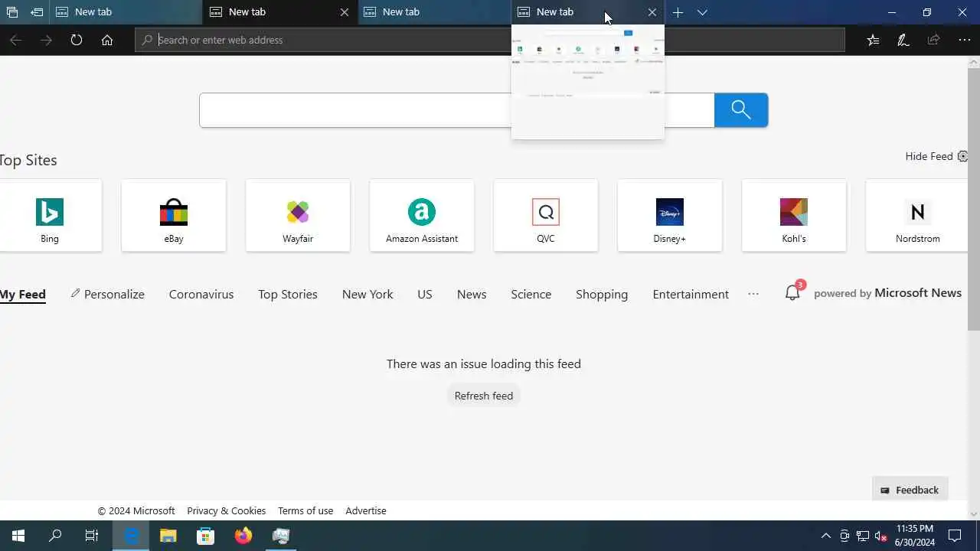Expand more feed categories ellipsis
The width and height of the screenshot is (980, 551).
(753, 294)
